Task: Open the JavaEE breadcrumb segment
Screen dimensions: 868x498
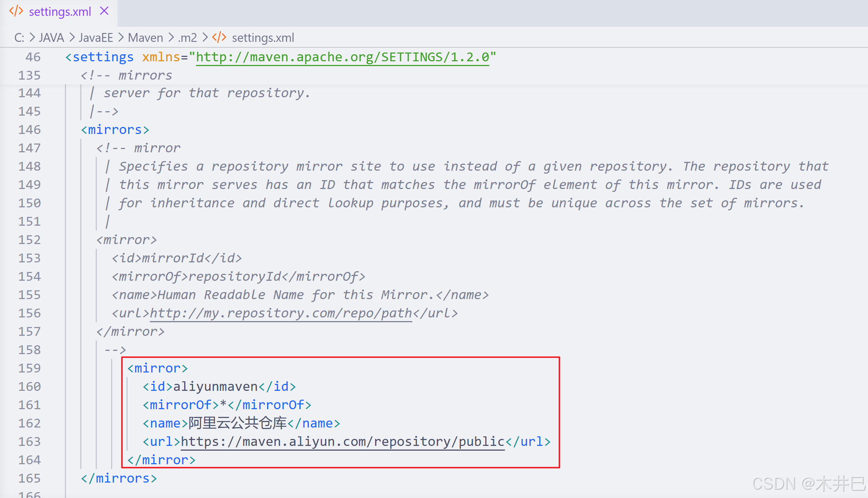Action: (x=96, y=37)
